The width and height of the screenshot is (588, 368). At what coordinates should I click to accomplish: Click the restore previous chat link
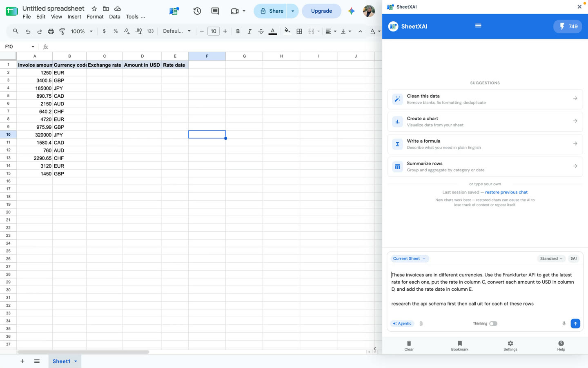(506, 192)
